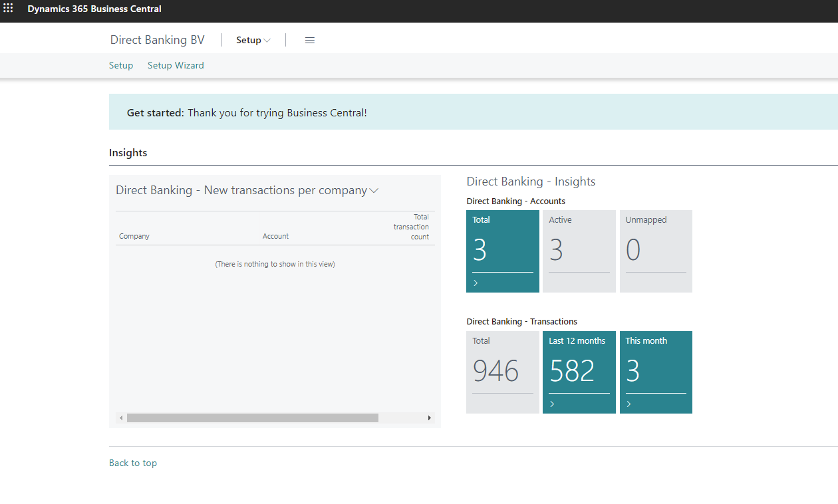Click the chevron on This month tile
The width and height of the screenshot is (838, 504).
click(x=628, y=404)
